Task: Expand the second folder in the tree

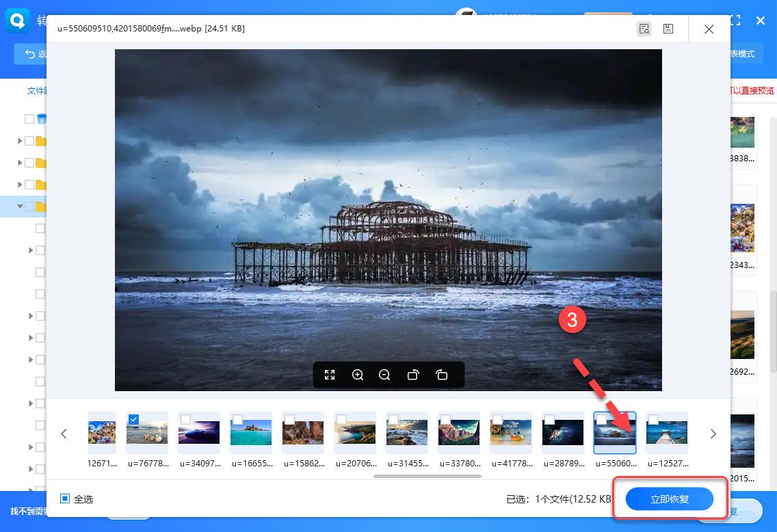Action: 20,163
